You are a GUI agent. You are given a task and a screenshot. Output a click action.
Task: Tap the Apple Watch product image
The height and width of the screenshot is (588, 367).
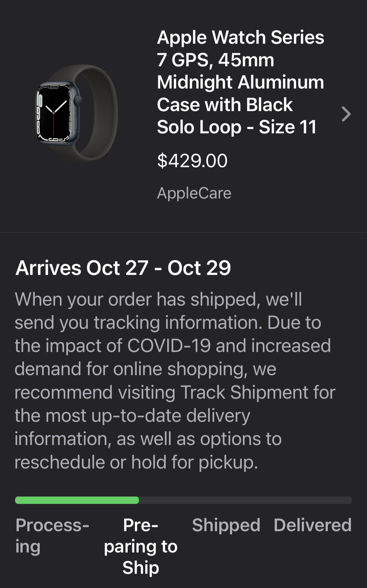[x=77, y=113]
